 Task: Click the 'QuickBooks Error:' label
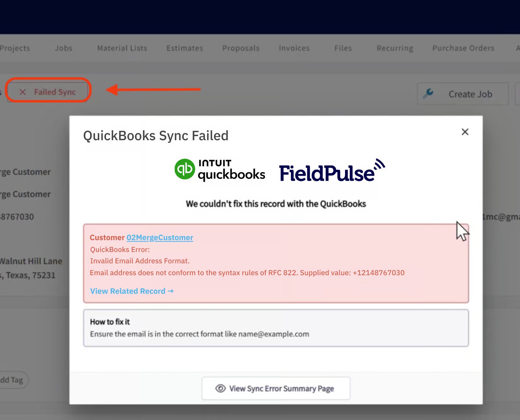120,249
